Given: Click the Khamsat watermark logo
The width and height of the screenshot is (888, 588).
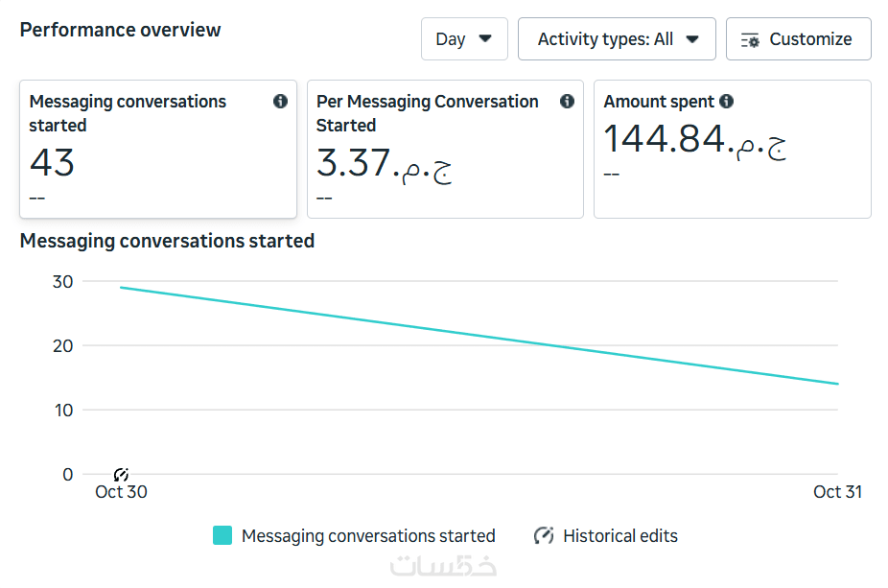Looking at the screenshot, I should click(x=443, y=566).
